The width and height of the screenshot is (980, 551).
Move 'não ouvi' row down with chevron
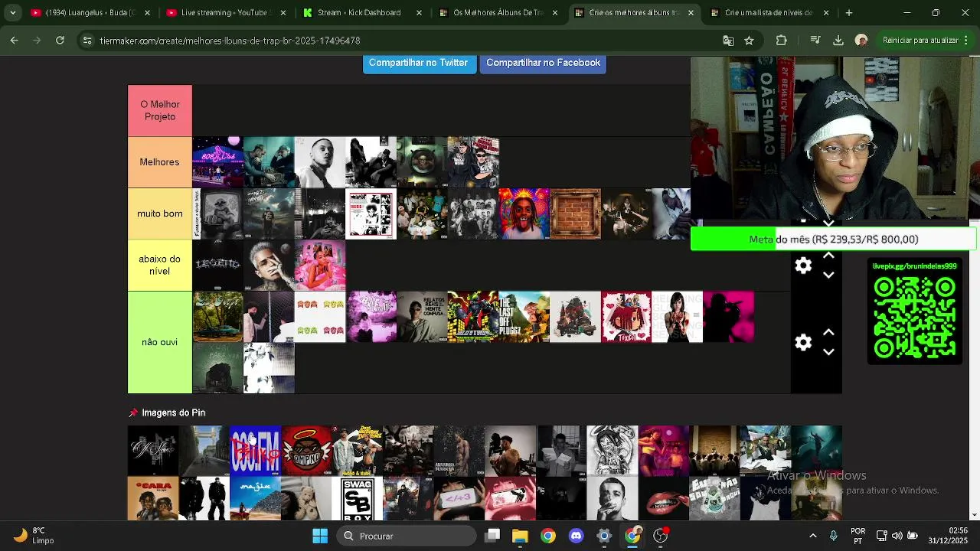point(828,352)
